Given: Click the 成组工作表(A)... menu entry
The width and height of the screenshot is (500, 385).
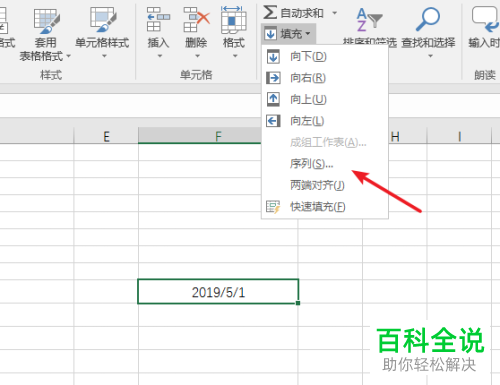Looking at the screenshot, I should click(325, 142).
